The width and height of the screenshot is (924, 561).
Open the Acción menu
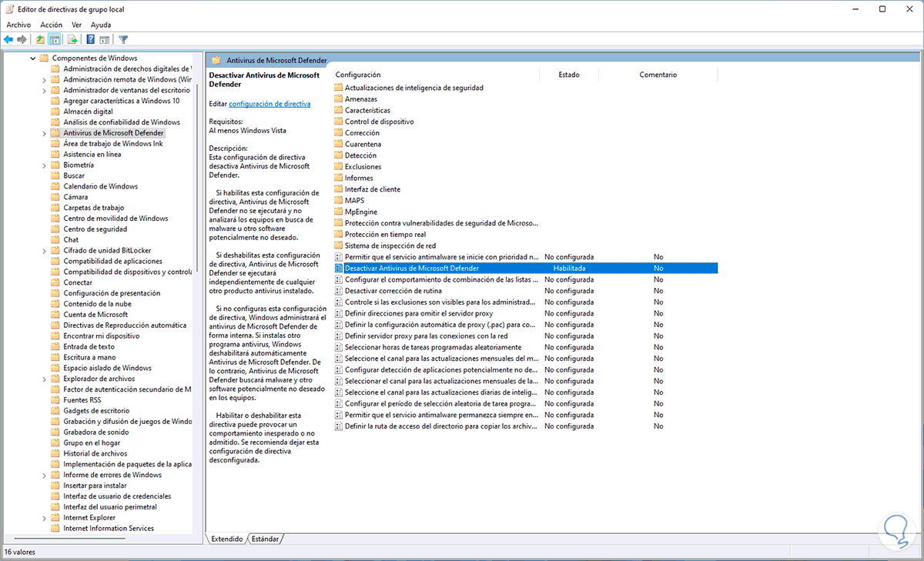[x=51, y=25]
